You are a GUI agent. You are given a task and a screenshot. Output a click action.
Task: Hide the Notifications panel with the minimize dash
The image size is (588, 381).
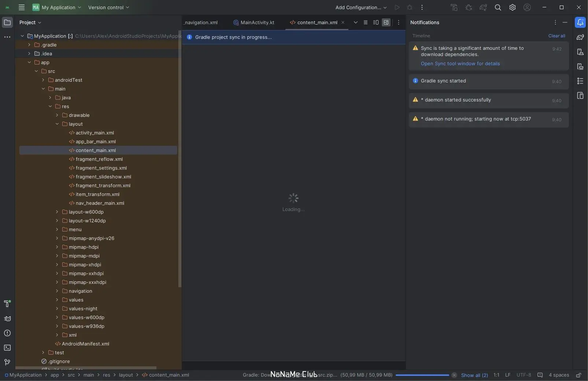565,22
